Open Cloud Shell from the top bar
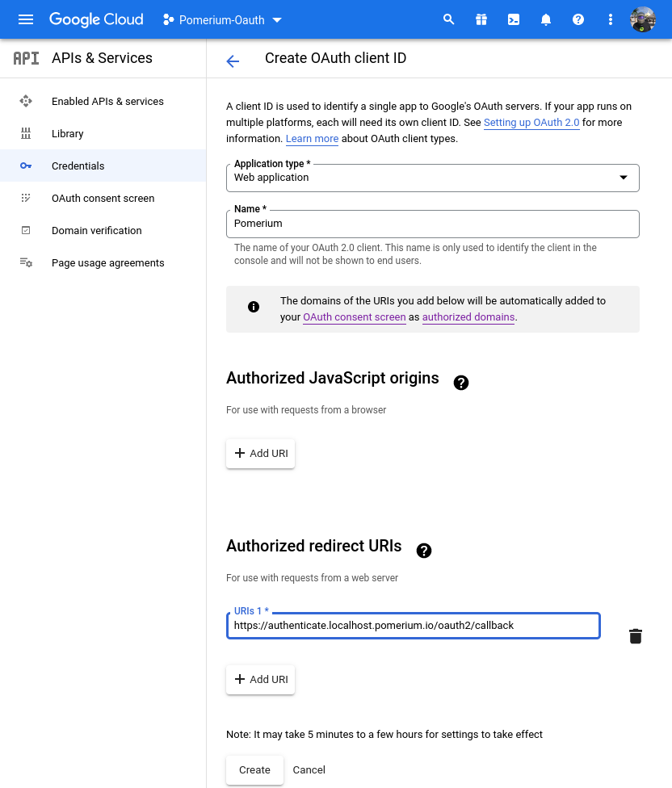The width and height of the screenshot is (672, 788). coord(514,19)
